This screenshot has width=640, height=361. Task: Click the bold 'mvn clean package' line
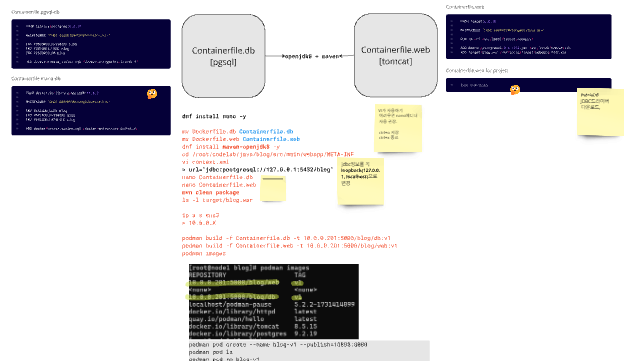point(211,192)
